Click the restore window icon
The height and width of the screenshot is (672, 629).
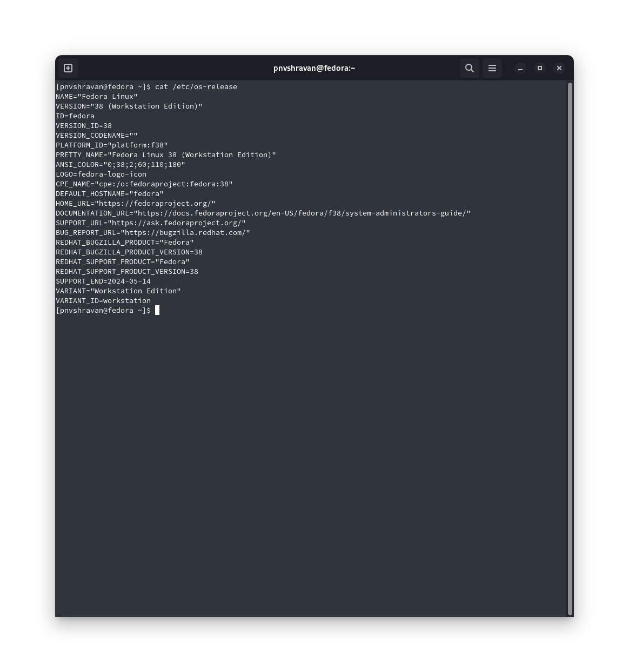click(540, 68)
